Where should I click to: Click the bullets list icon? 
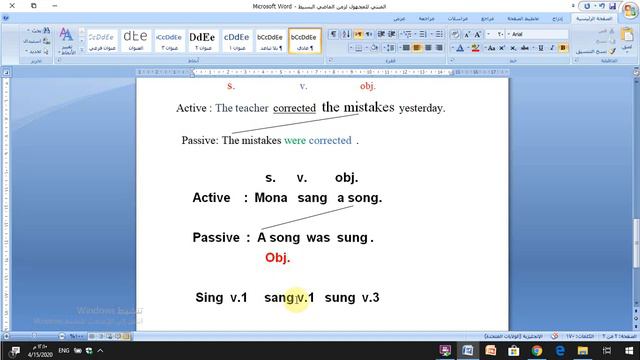point(438,34)
